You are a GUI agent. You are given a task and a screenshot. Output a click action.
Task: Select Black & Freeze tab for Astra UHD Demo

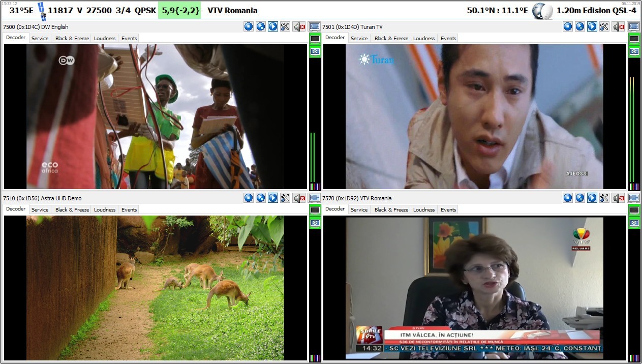tap(72, 209)
